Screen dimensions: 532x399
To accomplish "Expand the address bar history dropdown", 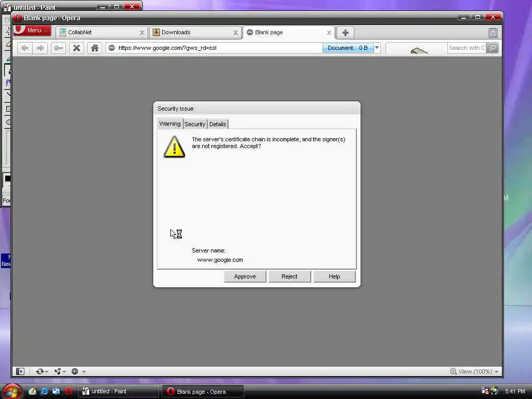I will [377, 48].
